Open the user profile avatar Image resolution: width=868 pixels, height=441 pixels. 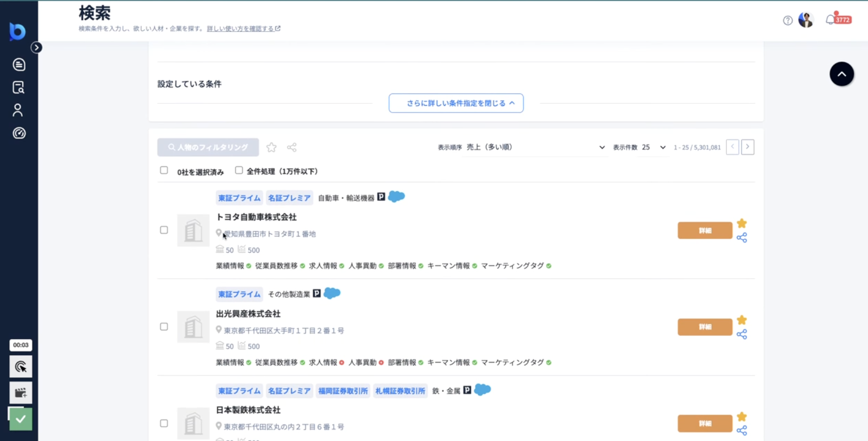[806, 20]
